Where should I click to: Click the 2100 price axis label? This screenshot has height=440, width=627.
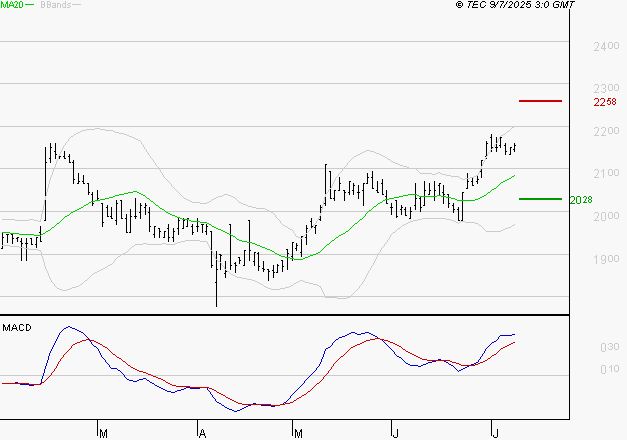coord(604,174)
